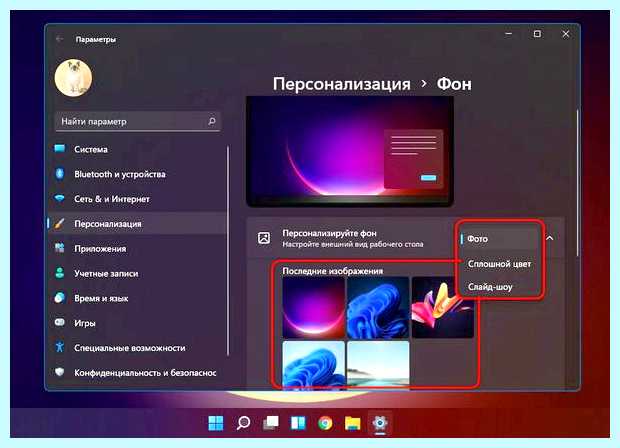Launch Google Chrome from the taskbar
The height and width of the screenshot is (448, 620).
325,423
